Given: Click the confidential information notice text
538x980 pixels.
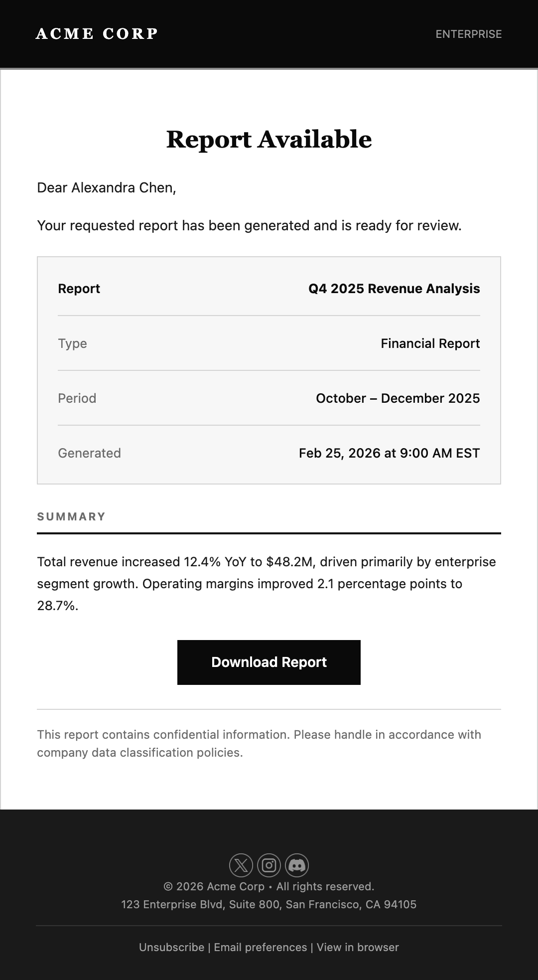Looking at the screenshot, I should [259, 743].
